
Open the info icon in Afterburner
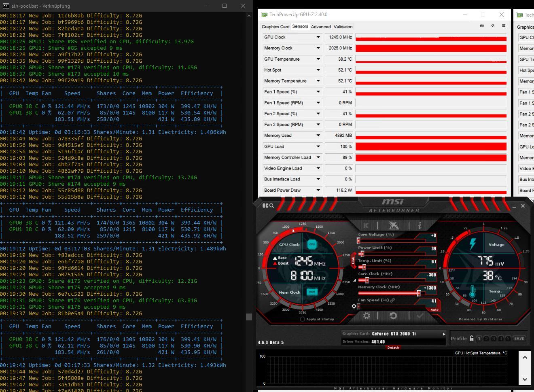point(420,225)
